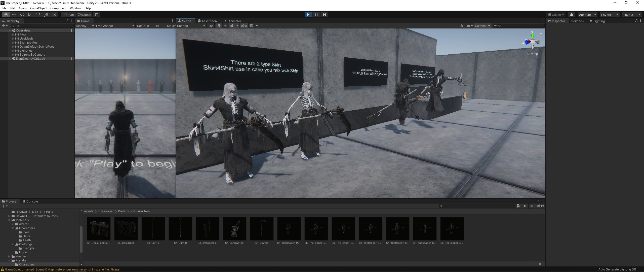Open Account dropdown
Image resolution: width=644 pixels, height=272 pixels.
point(587,15)
